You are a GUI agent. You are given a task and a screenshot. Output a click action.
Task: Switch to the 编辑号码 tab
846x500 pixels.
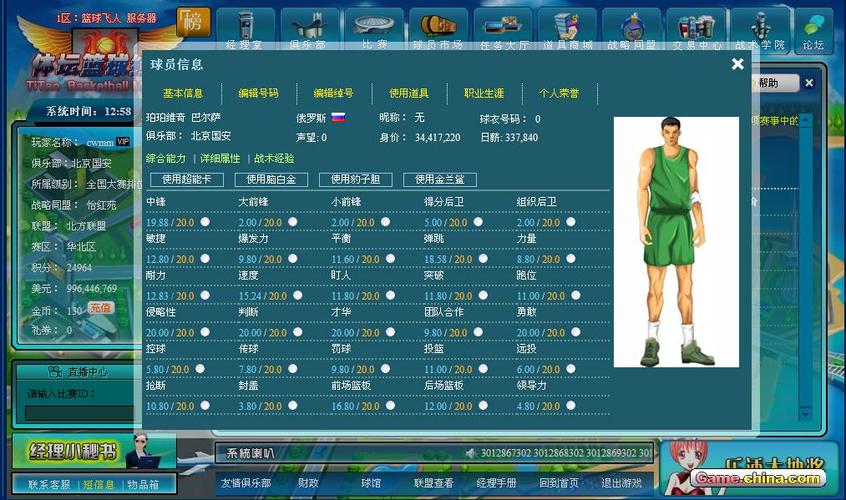pyautogui.click(x=258, y=93)
